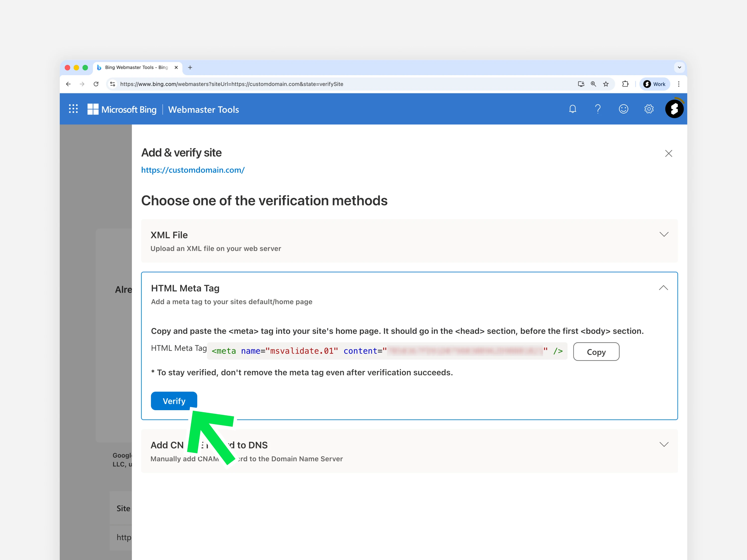Screen dimensions: 747x560
Task: Open the customdomain.com link
Action: click(x=192, y=170)
